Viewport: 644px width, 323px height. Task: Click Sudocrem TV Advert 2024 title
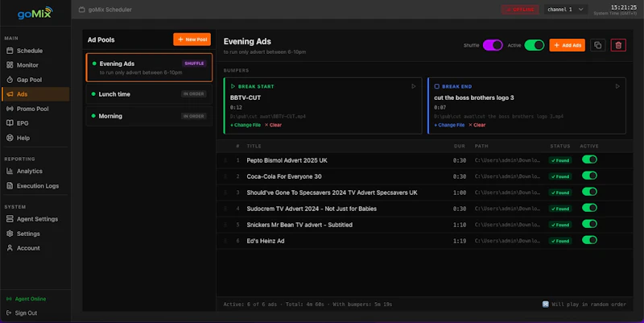click(x=312, y=209)
